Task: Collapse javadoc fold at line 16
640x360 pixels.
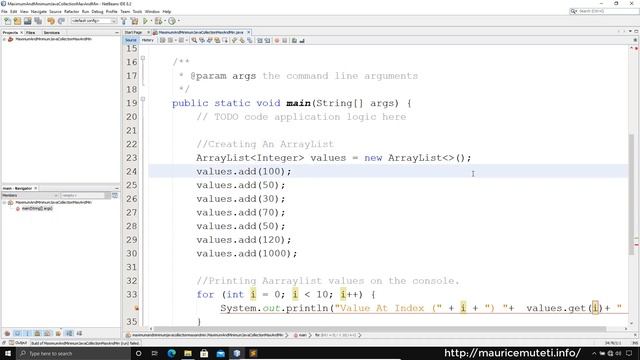Action: click(143, 58)
